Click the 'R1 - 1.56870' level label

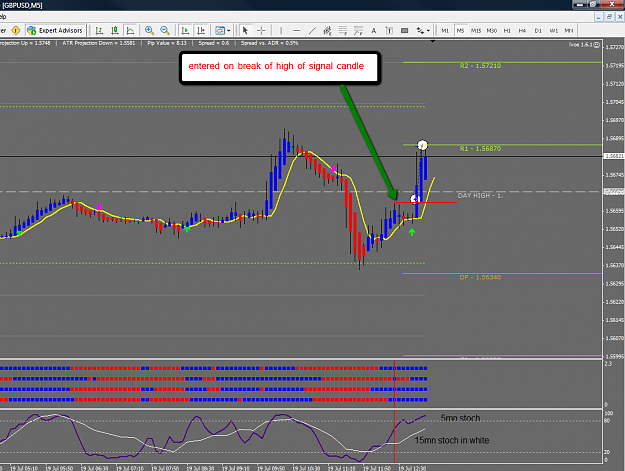tap(480, 149)
